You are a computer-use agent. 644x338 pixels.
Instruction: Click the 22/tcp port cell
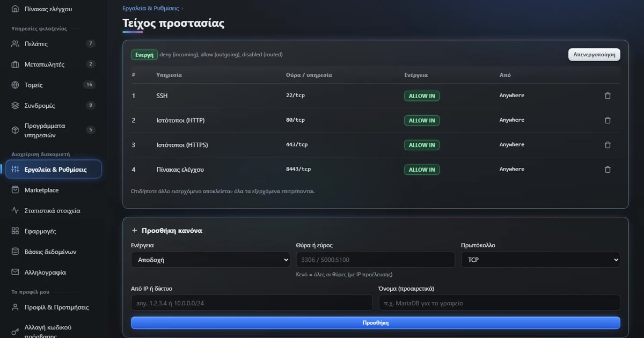(295, 95)
